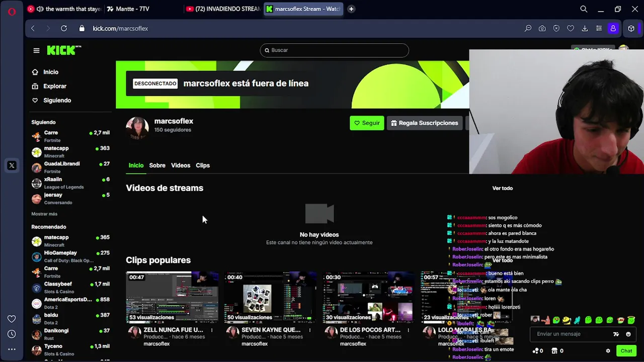Play the SEVEN KAYNE QUE... clip thumbnail
The image size is (644, 362).
pyautogui.click(x=270, y=297)
